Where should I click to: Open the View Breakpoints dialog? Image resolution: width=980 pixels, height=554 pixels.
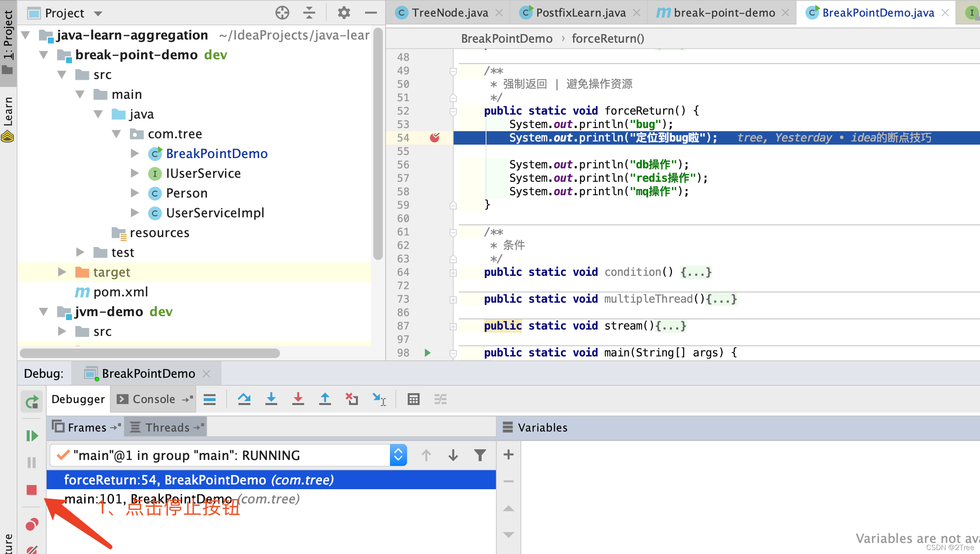coord(32,524)
